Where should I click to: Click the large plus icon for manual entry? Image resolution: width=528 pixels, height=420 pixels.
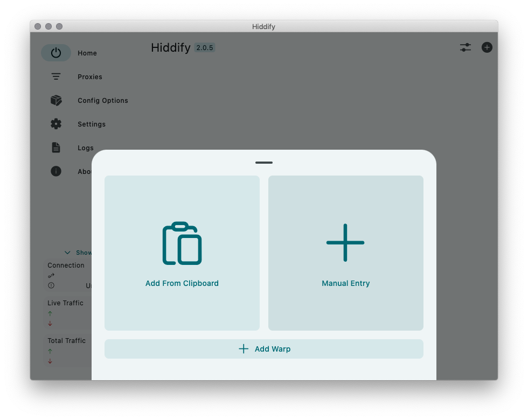345,243
